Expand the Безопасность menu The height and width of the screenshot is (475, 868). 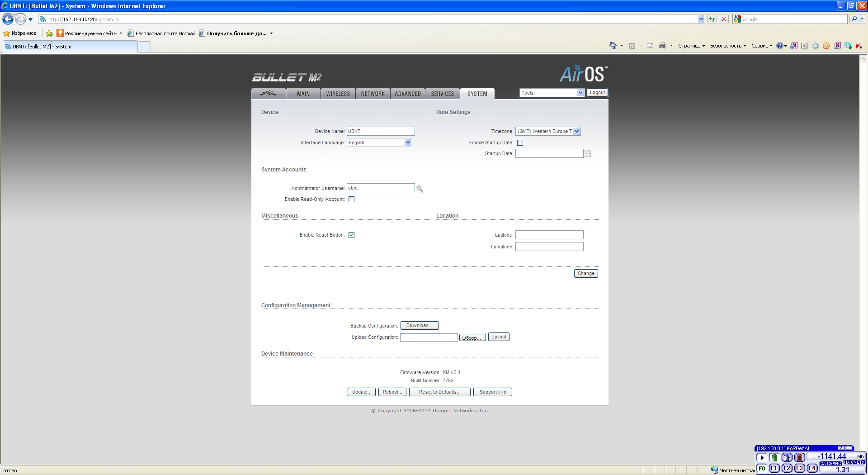728,46
